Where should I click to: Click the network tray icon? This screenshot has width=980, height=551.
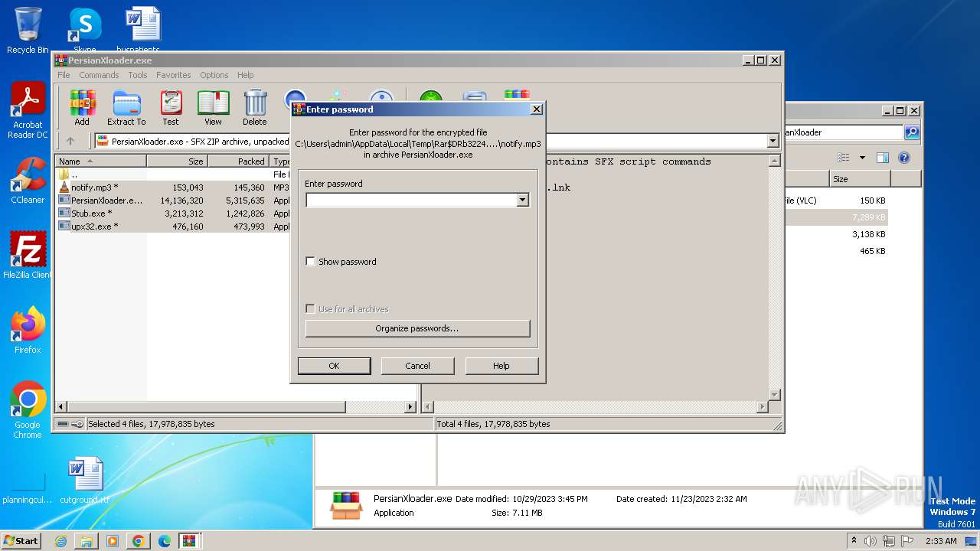889,541
